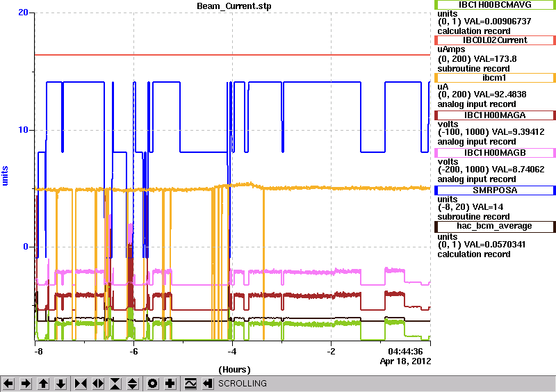Click the 04:44:36 timestamp label
This screenshot has height=392, width=556.
coord(405,352)
